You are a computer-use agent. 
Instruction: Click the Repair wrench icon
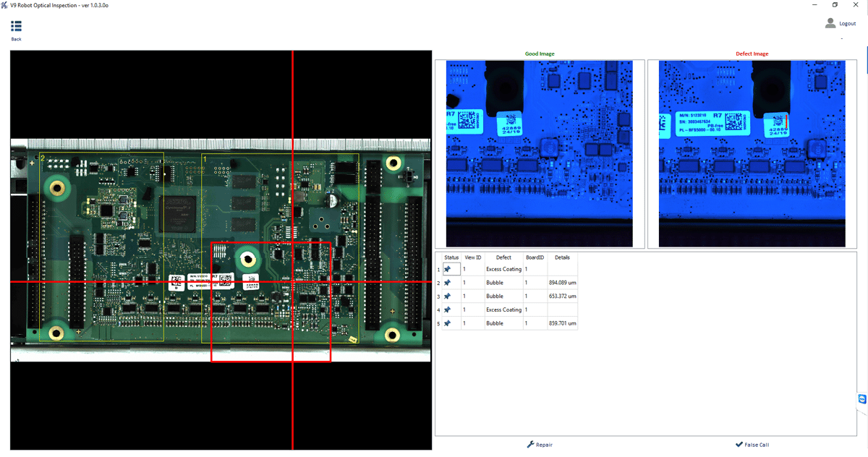[529, 444]
